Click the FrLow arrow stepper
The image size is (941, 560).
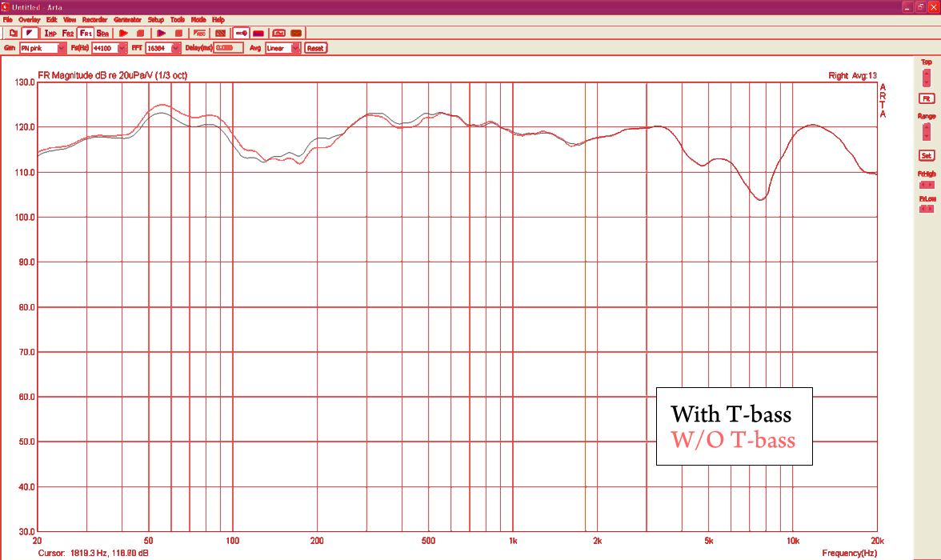(927, 209)
